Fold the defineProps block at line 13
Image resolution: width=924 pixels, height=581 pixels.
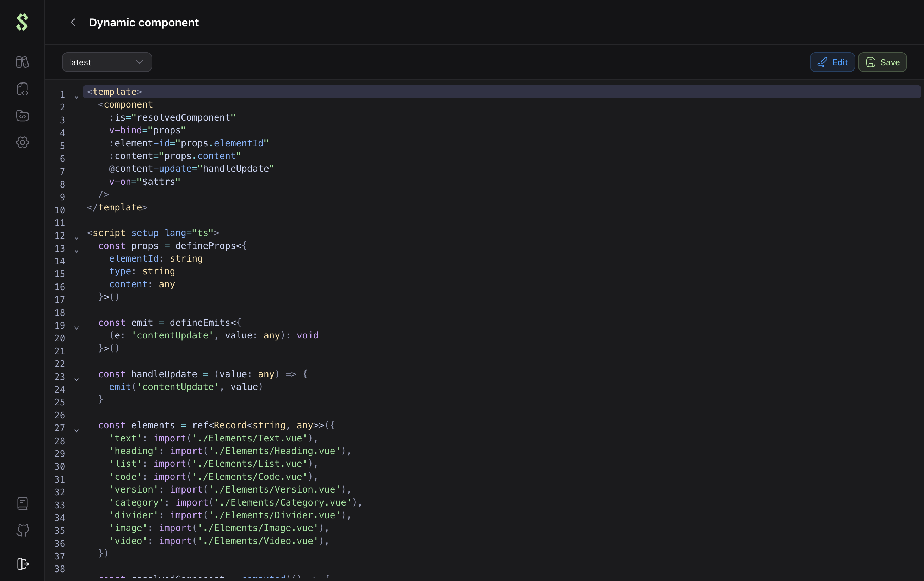(x=76, y=251)
